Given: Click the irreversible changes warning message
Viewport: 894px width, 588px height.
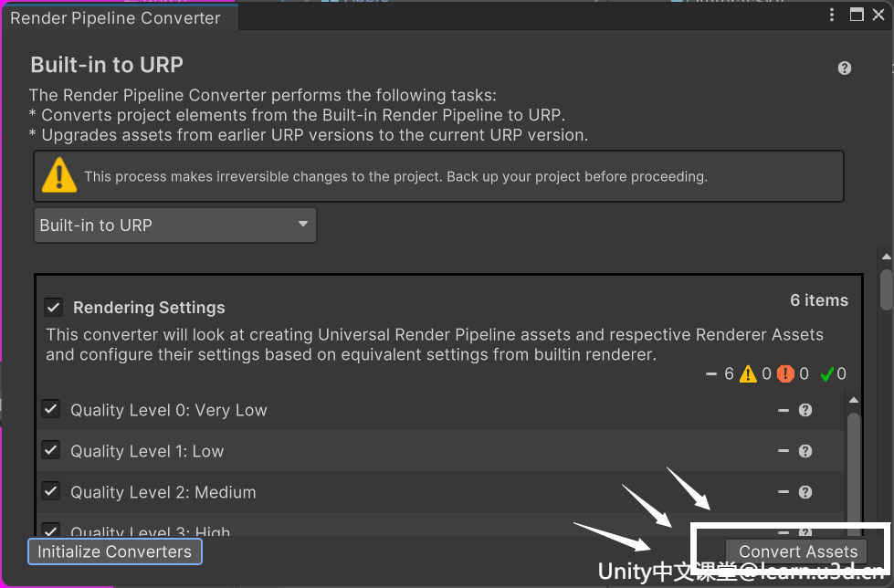Looking at the screenshot, I should click(395, 177).
